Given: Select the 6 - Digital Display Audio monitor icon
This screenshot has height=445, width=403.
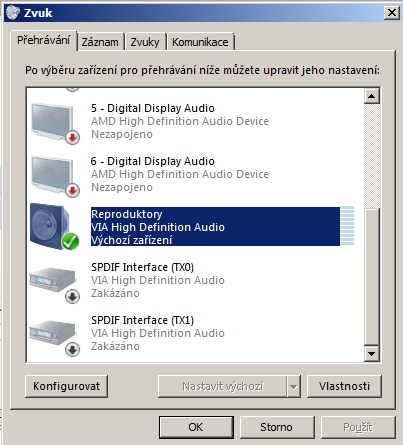Looking at the screenshot, I should click(x=53, y=175).
